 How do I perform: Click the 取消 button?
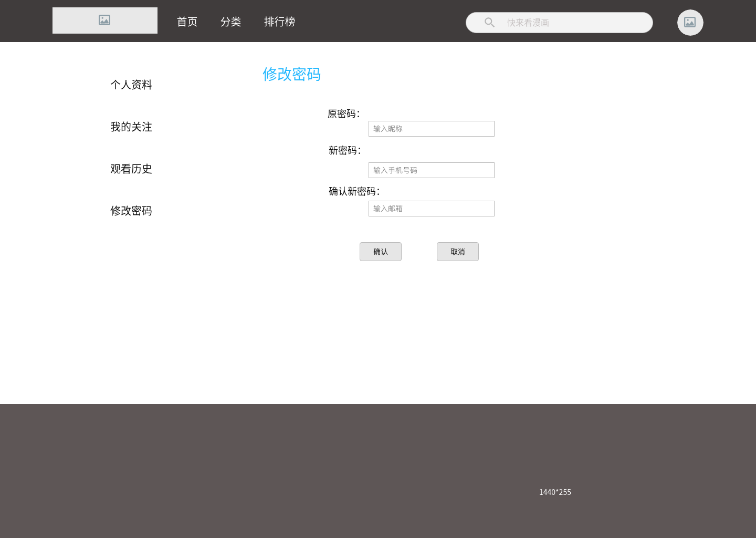tap(458, 252)
